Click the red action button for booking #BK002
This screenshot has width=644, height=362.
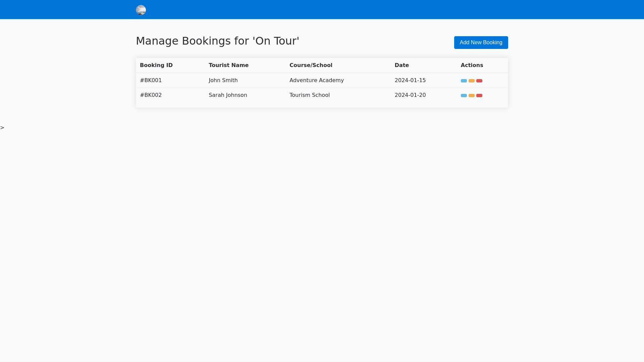coord(479,96)
